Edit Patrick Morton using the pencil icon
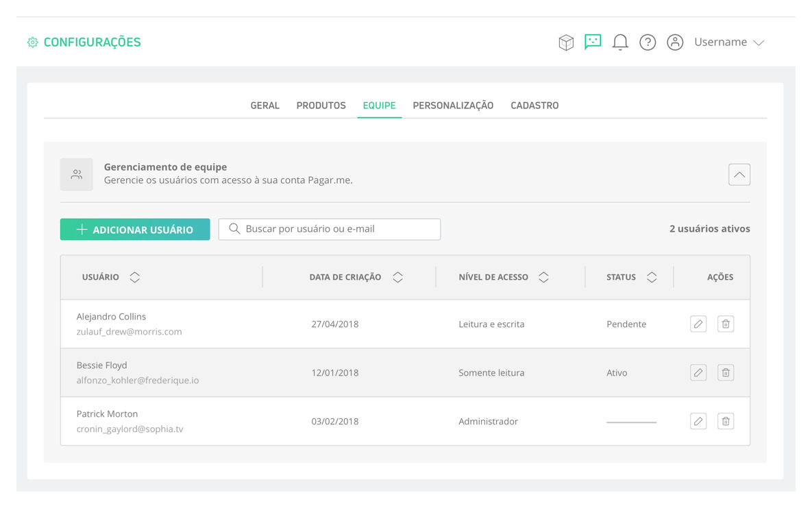Viewport: 812px width, 508px height. 698,420
